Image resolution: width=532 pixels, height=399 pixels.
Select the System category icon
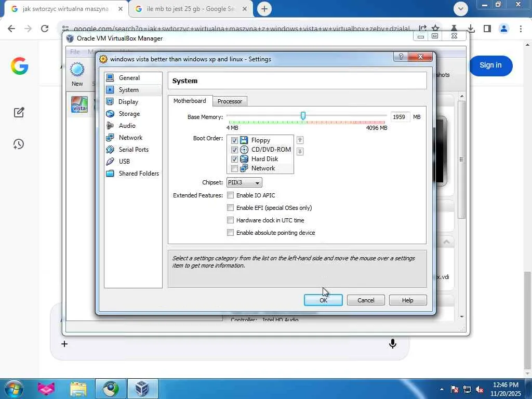click(x=110, y=89)
